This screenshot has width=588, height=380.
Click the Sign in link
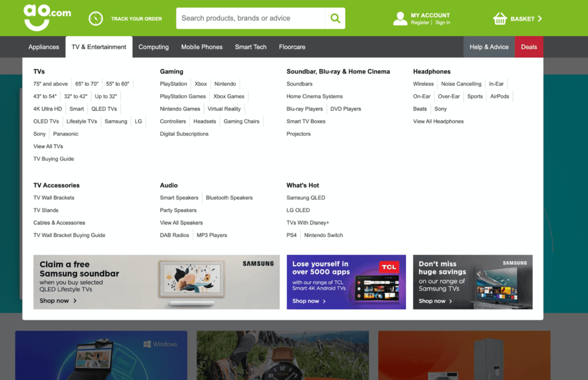point(443,22)
